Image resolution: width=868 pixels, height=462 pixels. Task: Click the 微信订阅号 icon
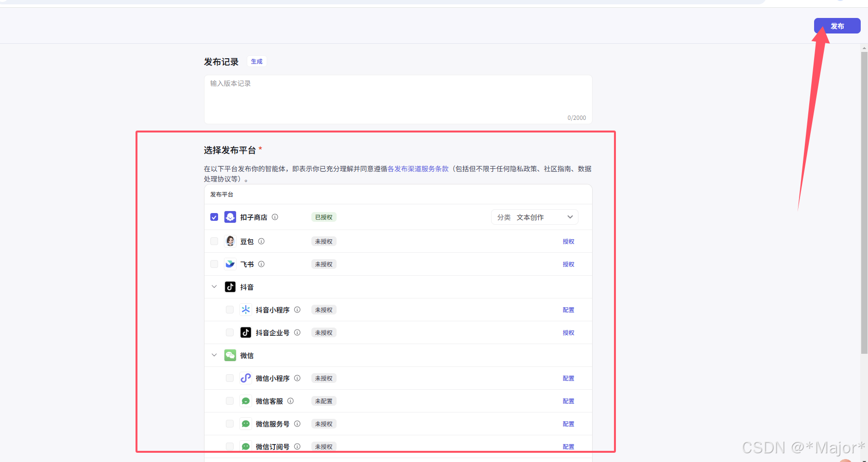246,446
